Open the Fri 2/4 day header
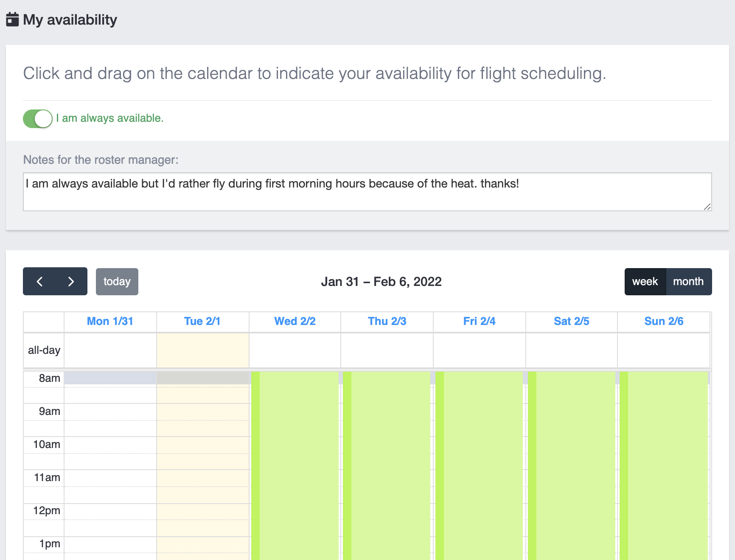 pos(479,322)
